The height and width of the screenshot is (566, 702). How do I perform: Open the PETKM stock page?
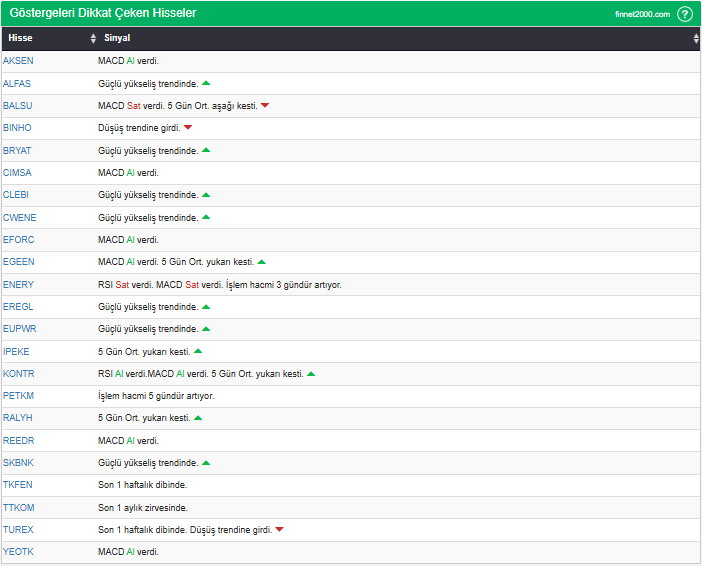(x=18, y=396)
